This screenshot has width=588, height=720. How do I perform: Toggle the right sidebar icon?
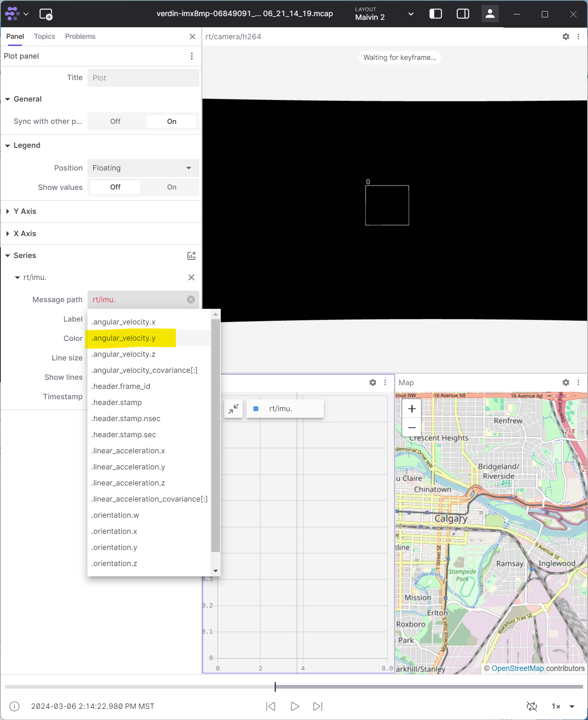point(463,14)
